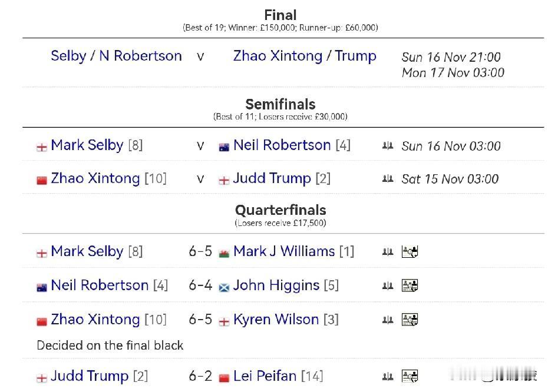The width and height of the screenshot is (548, 392).
Task: Open match details icon for Zhao Xintong 6-5 Wilson
Action: coord(410,320)
